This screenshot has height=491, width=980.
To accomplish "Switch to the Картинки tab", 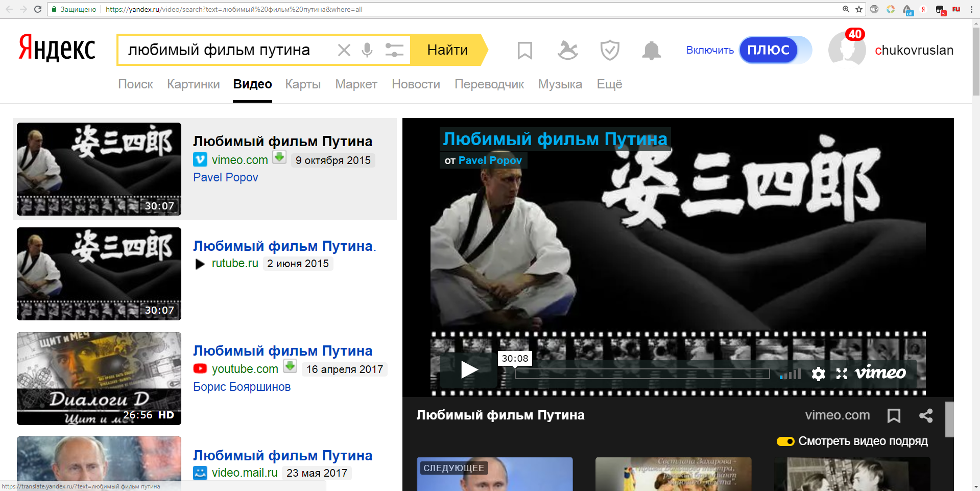I will tap(193, 84).
